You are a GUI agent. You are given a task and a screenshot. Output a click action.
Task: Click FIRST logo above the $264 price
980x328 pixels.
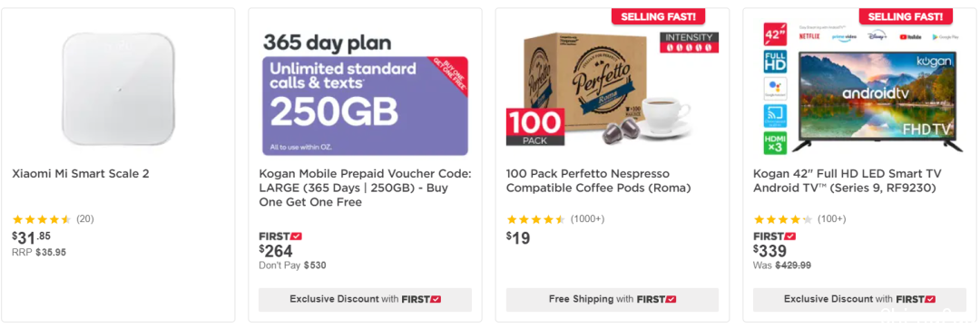[280, 236]
